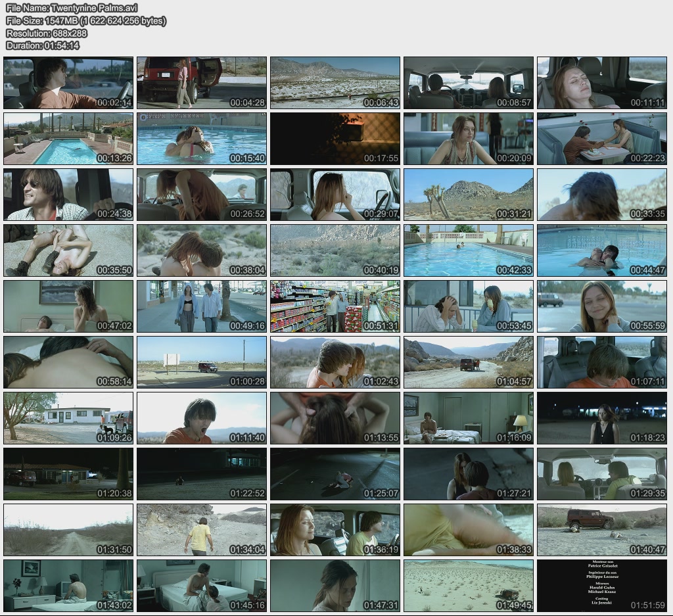Select the yawning man frame at 01:11:40
The height and width of the screenshot is (616, 673).
pos(202,418)
